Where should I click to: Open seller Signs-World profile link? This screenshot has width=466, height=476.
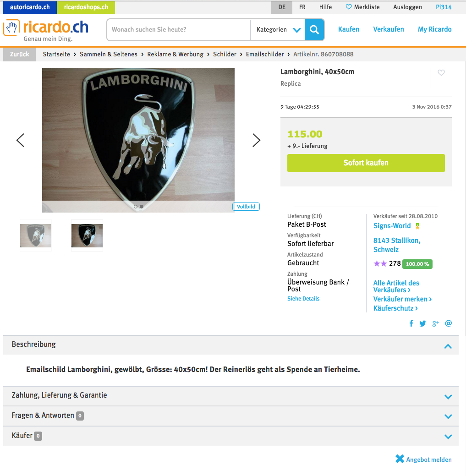tap(392, 226)
